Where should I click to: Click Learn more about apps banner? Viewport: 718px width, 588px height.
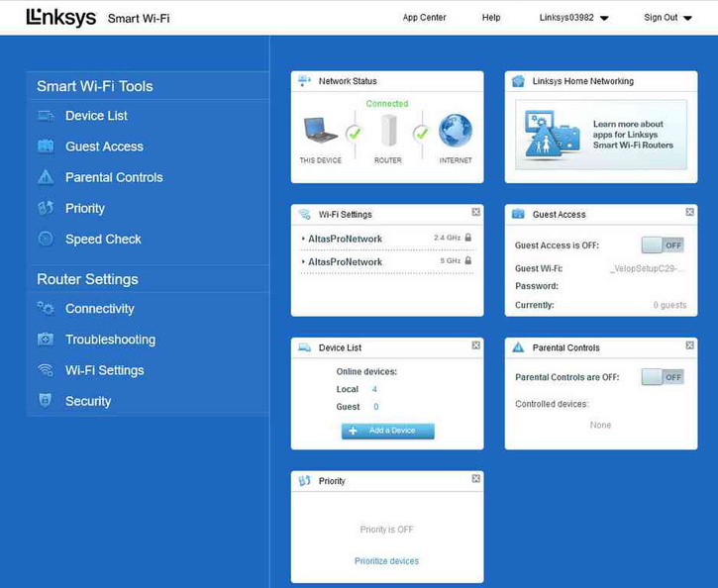(x=601, y=135)
